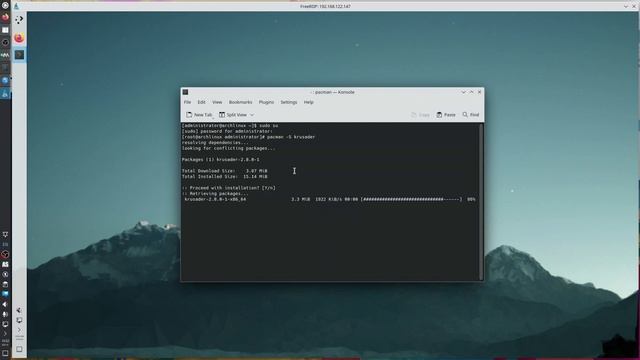The image size is (640, 360).
Task: Click the New Tab toolbar button
Action: [x=199, y=115]
